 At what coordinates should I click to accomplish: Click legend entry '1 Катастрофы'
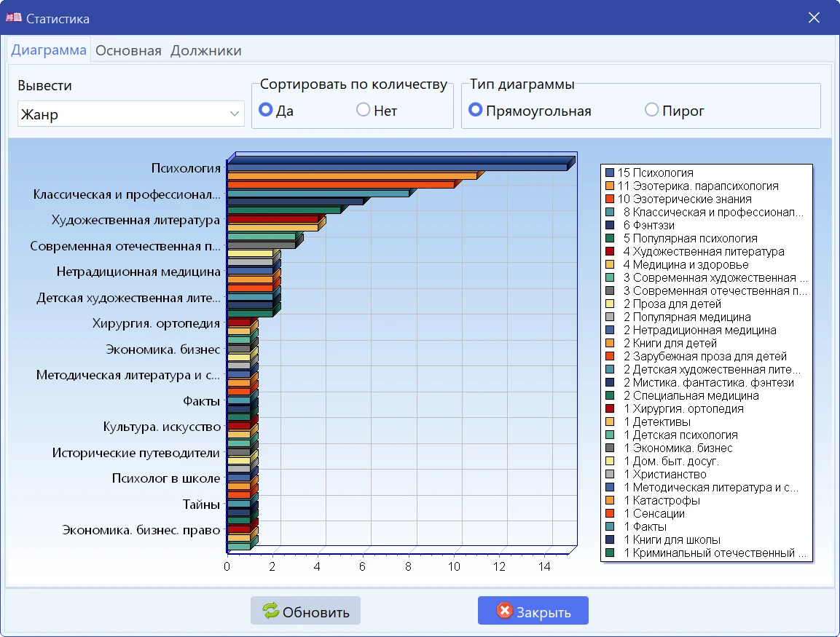point(662,501)
